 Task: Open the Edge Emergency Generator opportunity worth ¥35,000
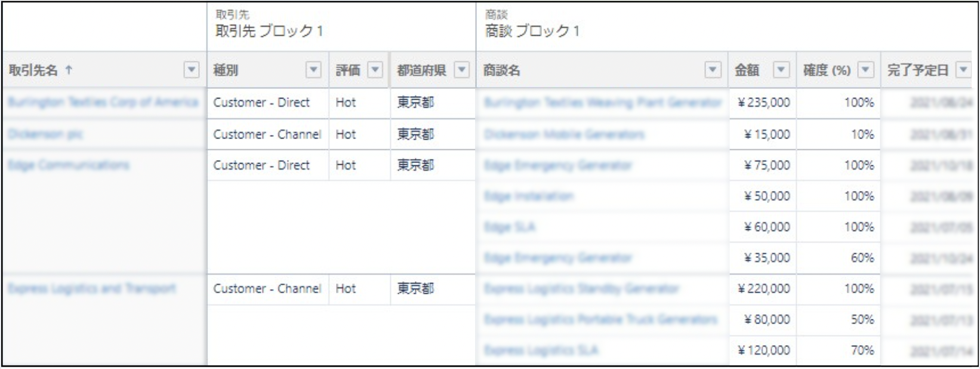pyautogui.click(x=557, y=258)
